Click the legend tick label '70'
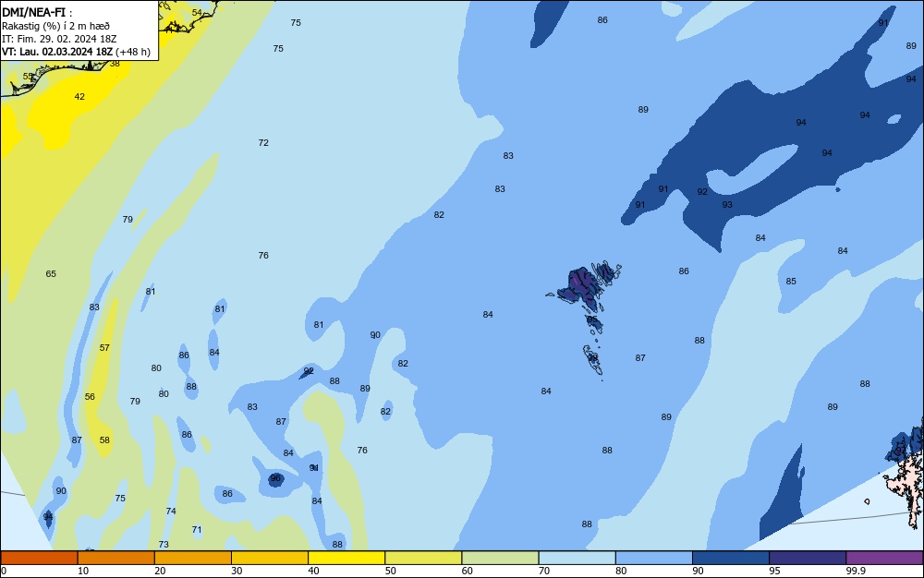Viewport: 924px width, 578px height. coord(544,571)
